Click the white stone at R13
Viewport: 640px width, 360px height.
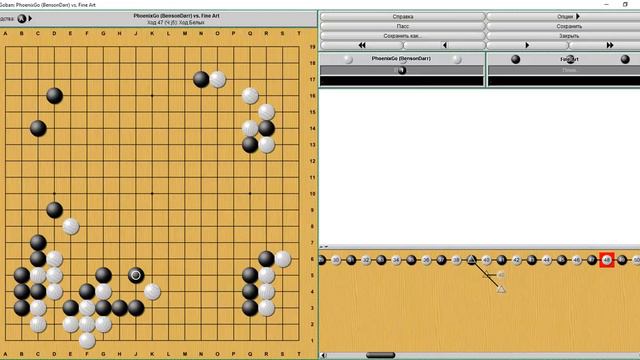coord(267,145)
